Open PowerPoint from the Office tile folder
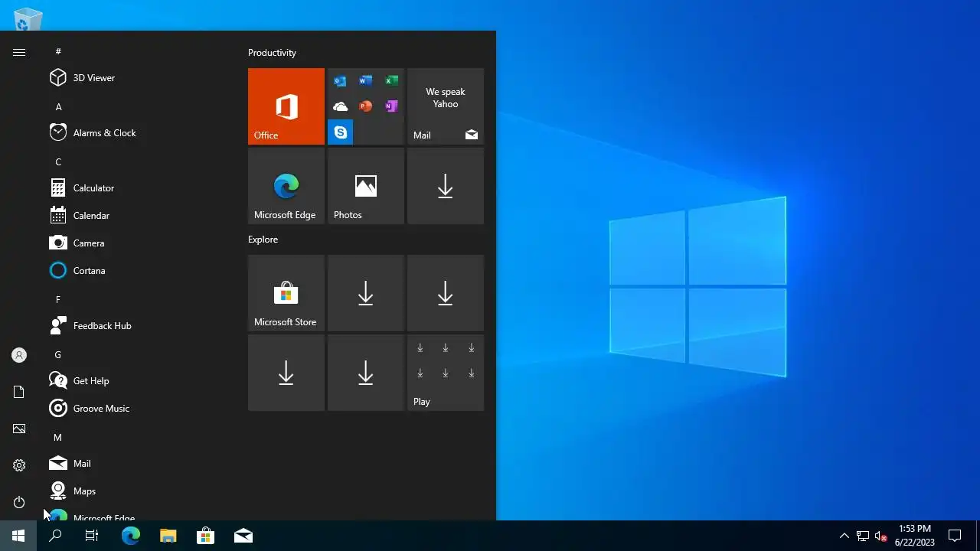The height and width of the screenshot is (551, 980). (x=366, y=106)
